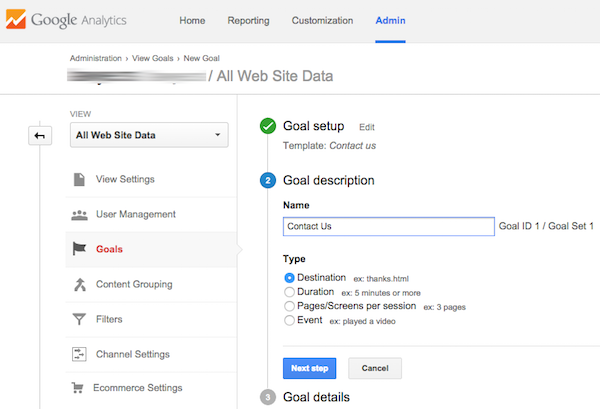Click the back arrow collapse button

click(x=41, y=135)
